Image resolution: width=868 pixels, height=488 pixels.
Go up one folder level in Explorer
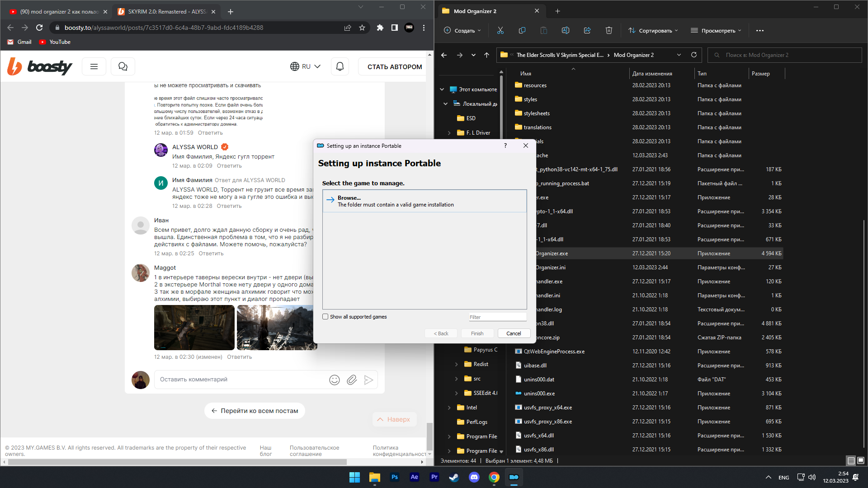click(x=486, y=55)
